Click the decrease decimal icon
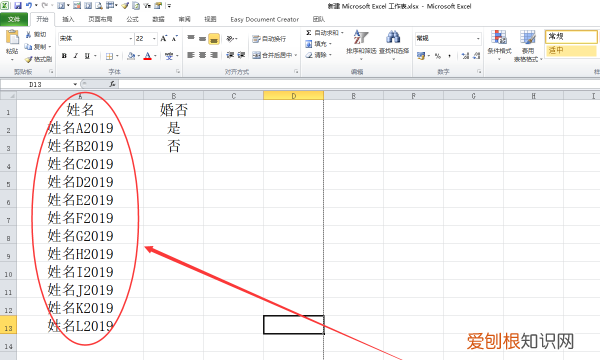Image resolution: width=600 pixels, height=360 pixels. 476,56
